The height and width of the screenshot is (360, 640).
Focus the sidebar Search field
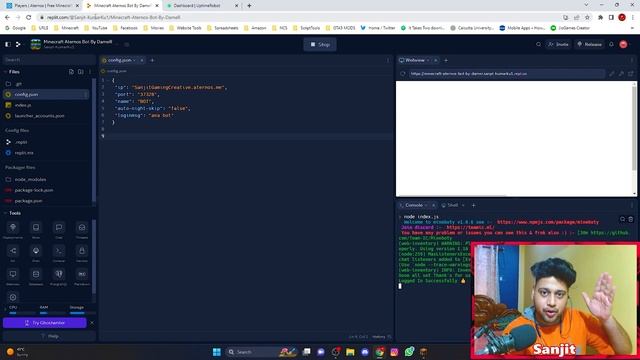click(49, 60)
